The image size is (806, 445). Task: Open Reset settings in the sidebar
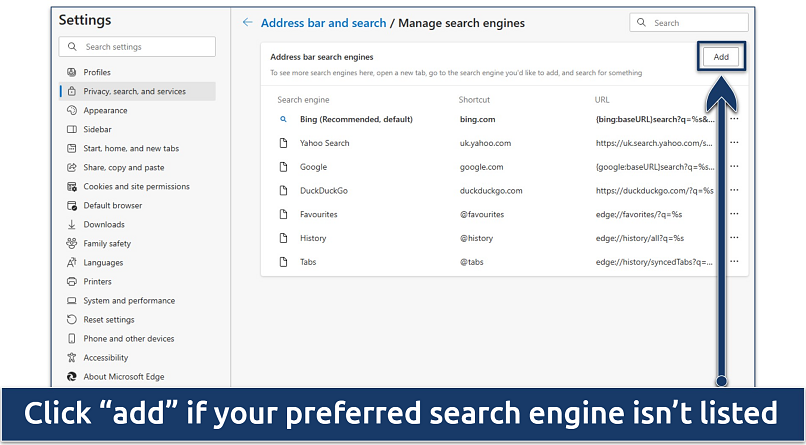[x=109, y=320]
